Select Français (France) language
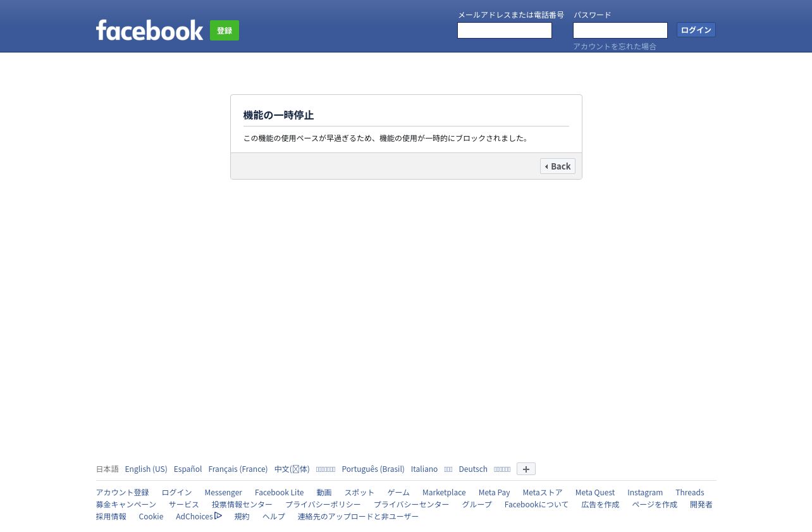This screenshot has height=532, width=812. point(238,469)
